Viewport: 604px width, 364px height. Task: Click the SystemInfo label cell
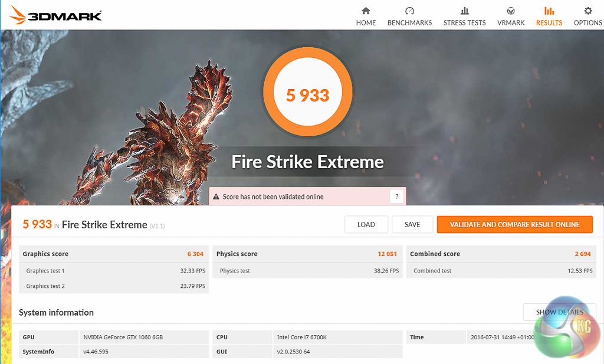click(48, 352)
